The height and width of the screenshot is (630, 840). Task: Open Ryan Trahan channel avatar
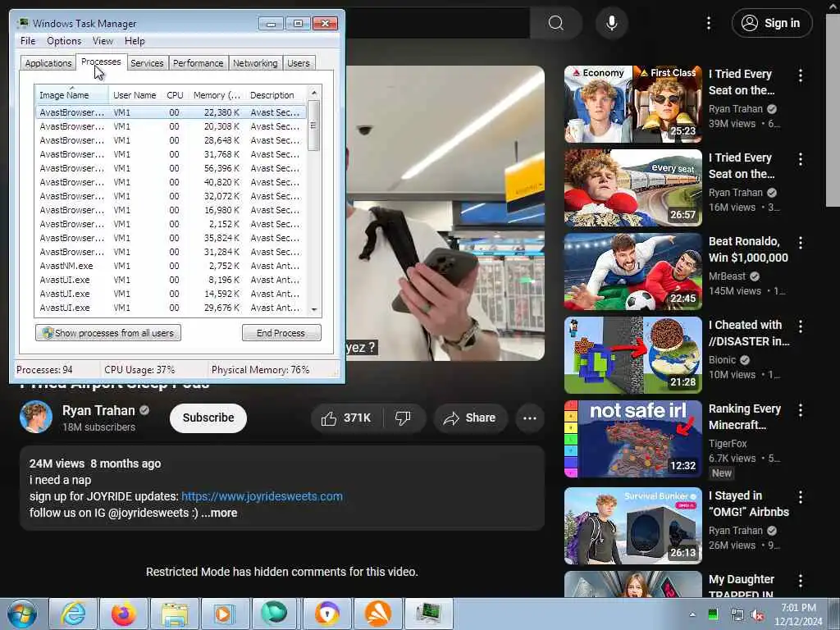tap(36, 417)
